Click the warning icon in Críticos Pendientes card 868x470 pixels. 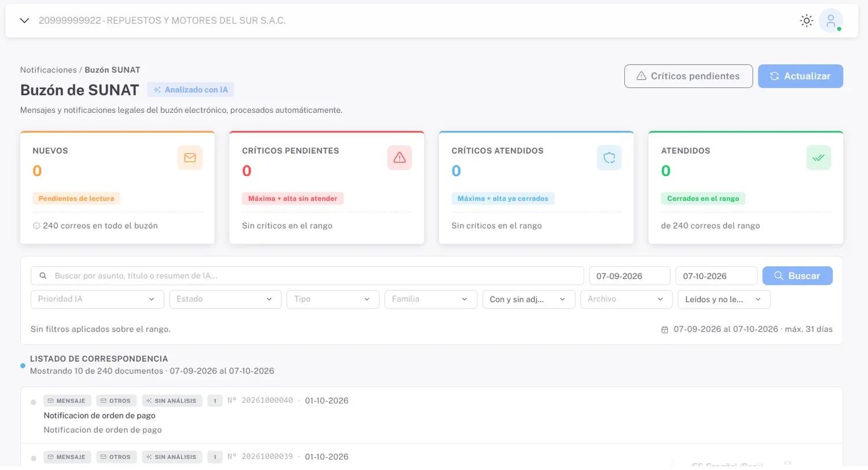coord(399,157)
